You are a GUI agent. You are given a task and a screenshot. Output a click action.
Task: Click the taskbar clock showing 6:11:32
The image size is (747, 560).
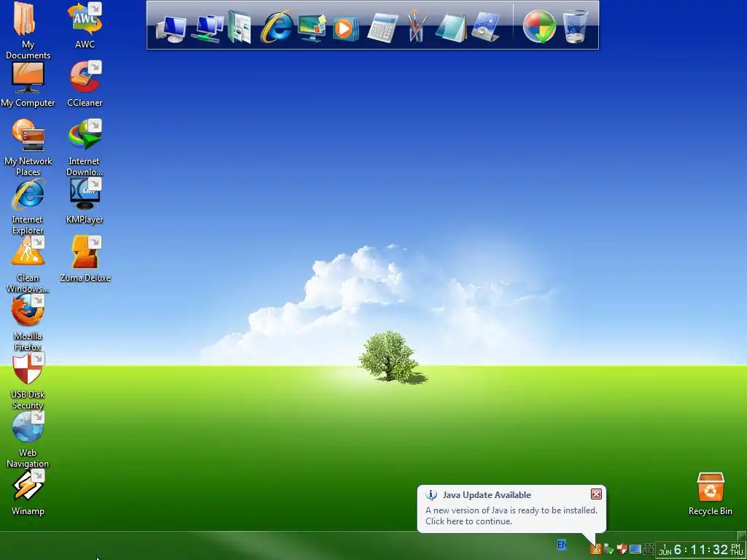coord(700,550)
